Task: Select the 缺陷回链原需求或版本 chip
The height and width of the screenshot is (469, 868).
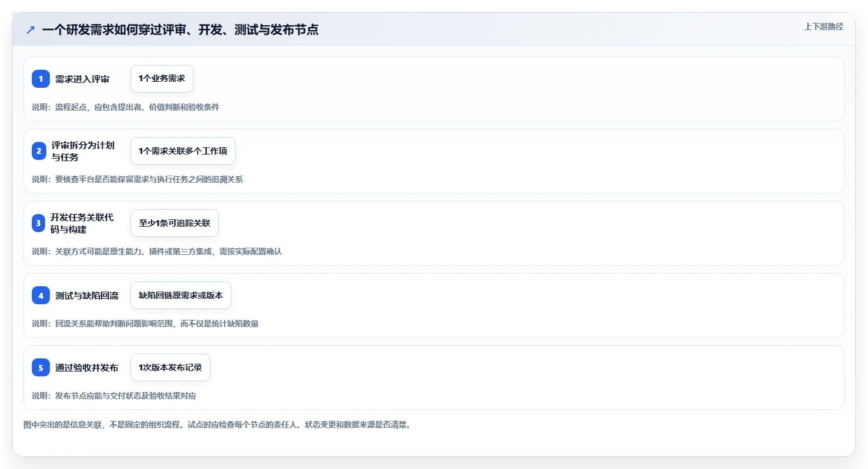Action: tap(181, 295)
